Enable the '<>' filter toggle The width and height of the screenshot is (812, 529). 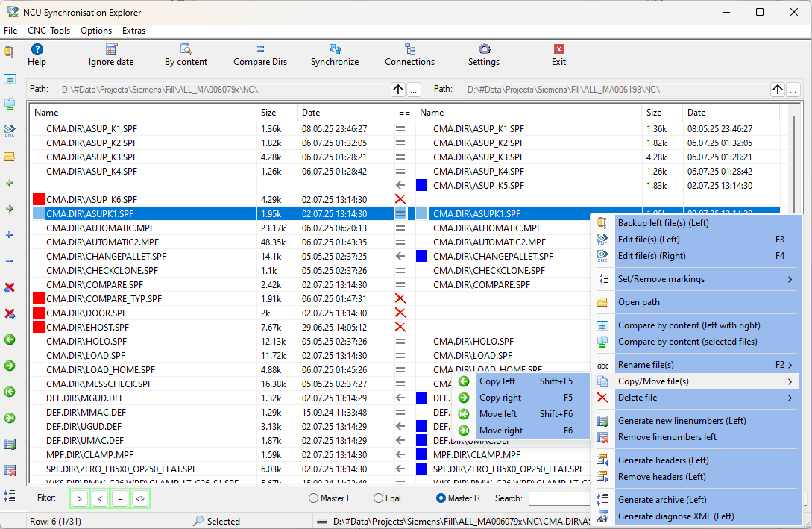pyautogui.click(x=140, y=498)
